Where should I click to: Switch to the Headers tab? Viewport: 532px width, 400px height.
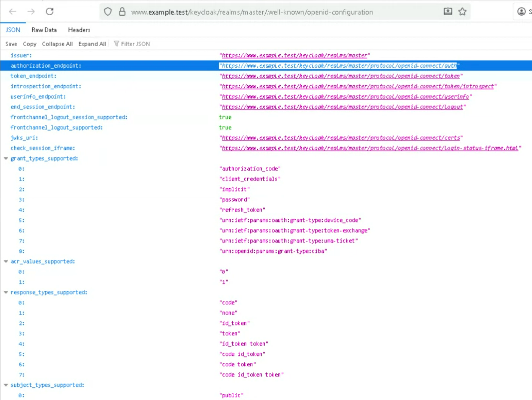[x=79, y=30]
